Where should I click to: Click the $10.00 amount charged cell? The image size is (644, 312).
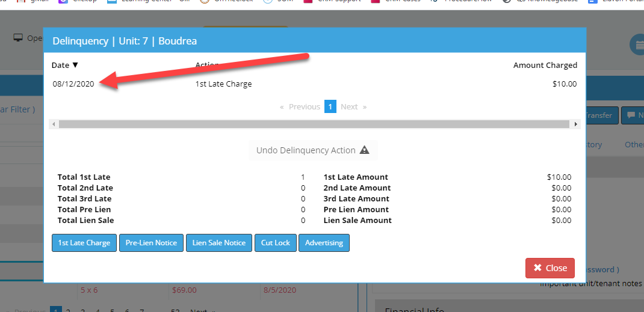(x=565, y=84)
